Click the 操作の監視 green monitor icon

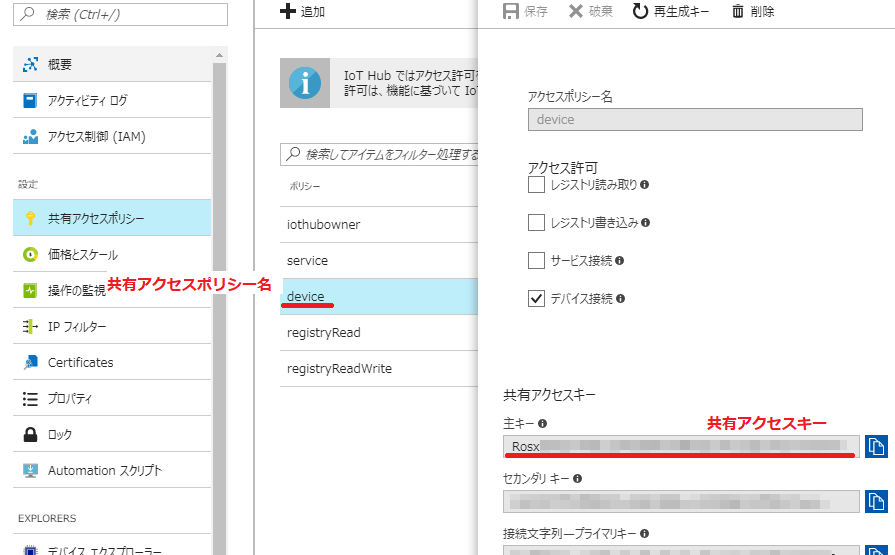pos(30,290)
